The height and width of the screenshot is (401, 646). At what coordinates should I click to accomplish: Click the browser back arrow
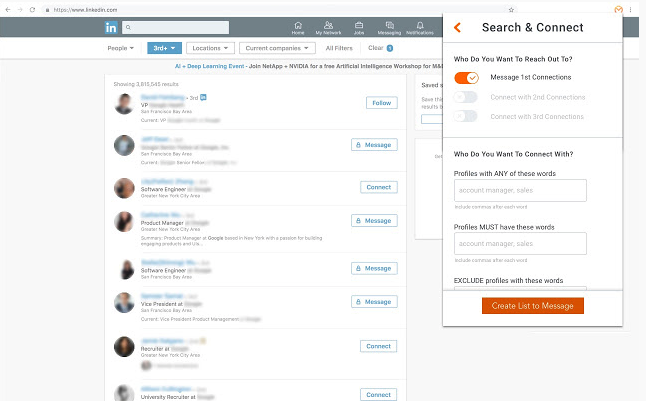pos(8,9)
